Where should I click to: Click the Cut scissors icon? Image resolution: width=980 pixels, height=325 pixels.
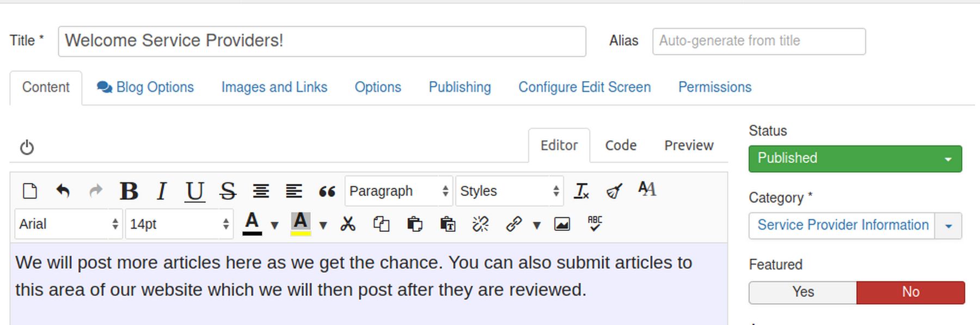coord(348,224)
